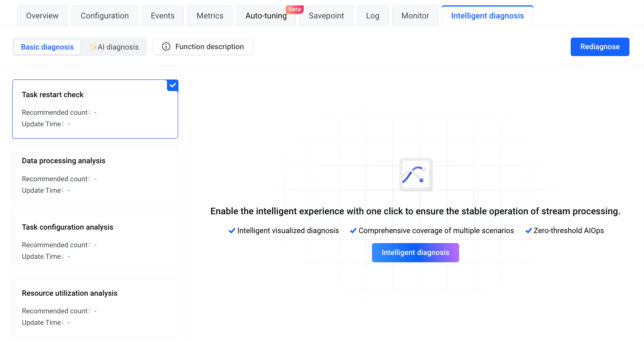This screenshot has width=644, height=341.
Task: Select the Task restart check card
Action: coord(95,109)
